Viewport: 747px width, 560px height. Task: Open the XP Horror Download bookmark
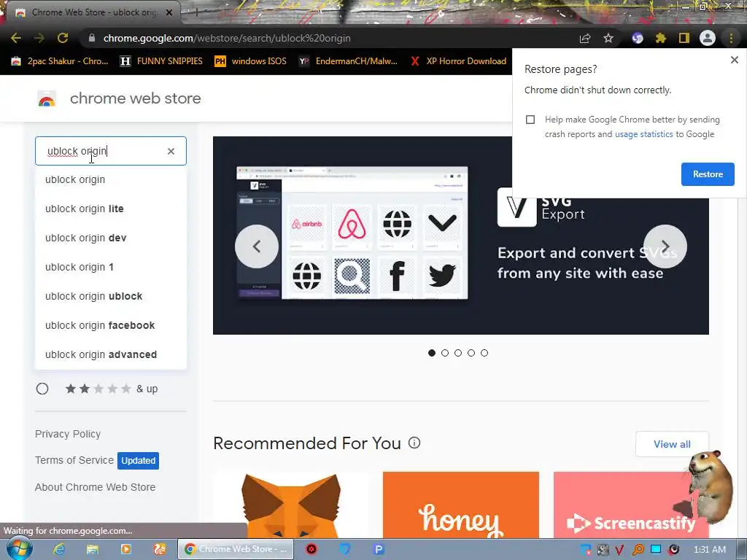click(x=458, y=61)
